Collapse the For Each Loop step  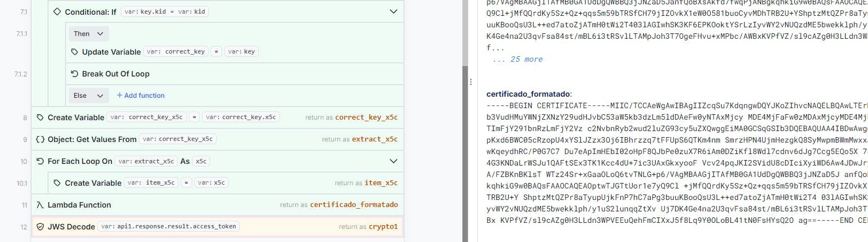(393, 161)
